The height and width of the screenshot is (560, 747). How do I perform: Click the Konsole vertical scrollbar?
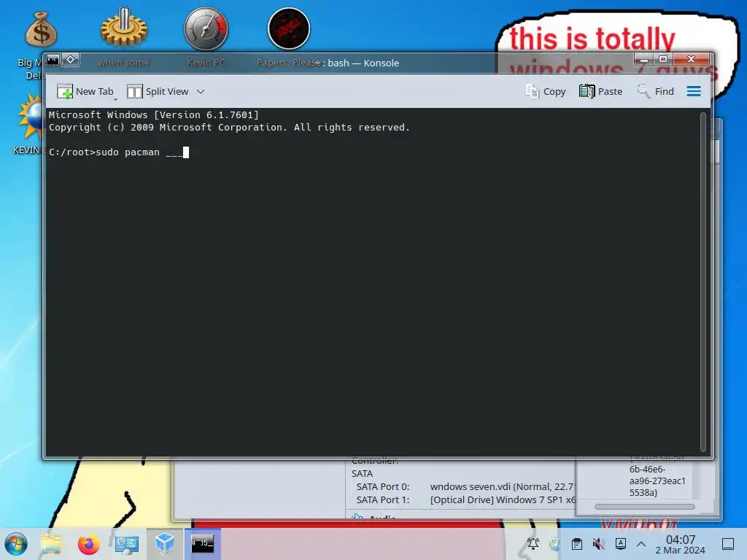703,281
